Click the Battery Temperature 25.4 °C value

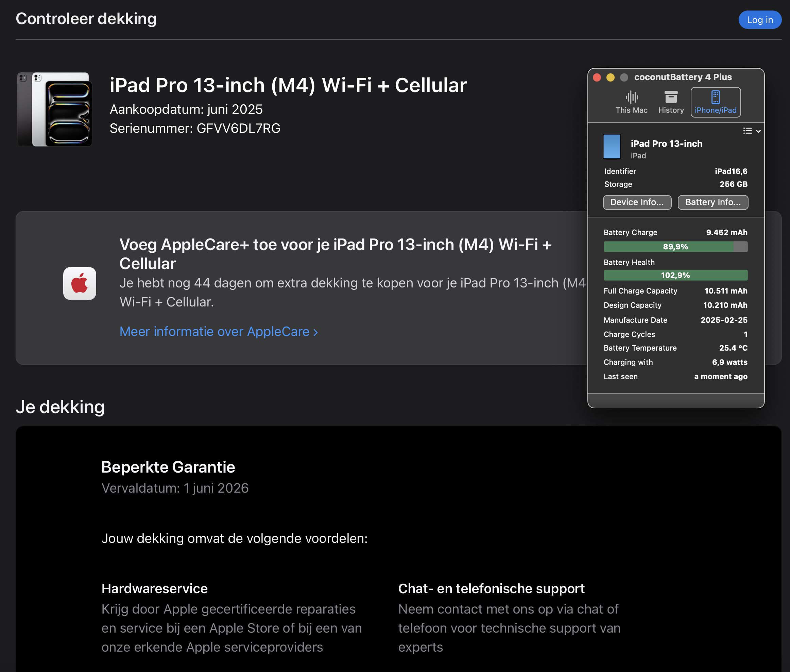coord(733,348)
